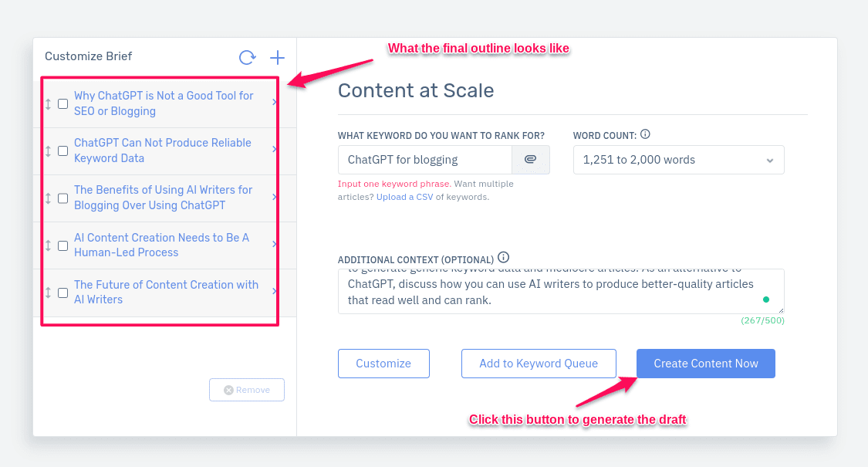Image resolution: width=868 pixels, height=467 pixels.
Task: Click reorder handle next to AI Content Creation
Action: tap(48, 245)
